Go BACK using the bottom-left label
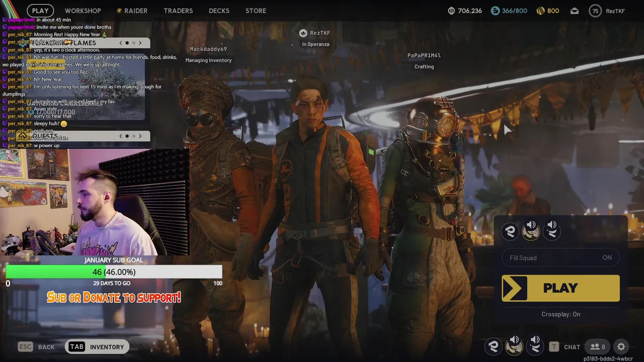 point(46,347)
